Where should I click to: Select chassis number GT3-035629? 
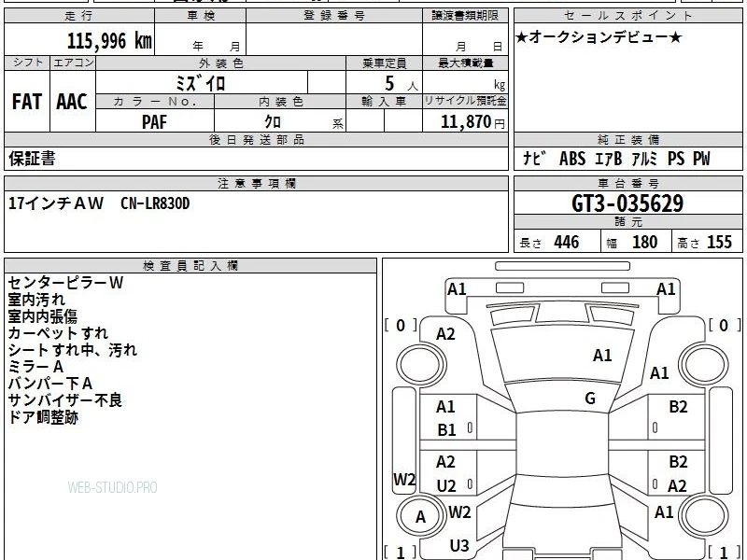click(627, 203)
